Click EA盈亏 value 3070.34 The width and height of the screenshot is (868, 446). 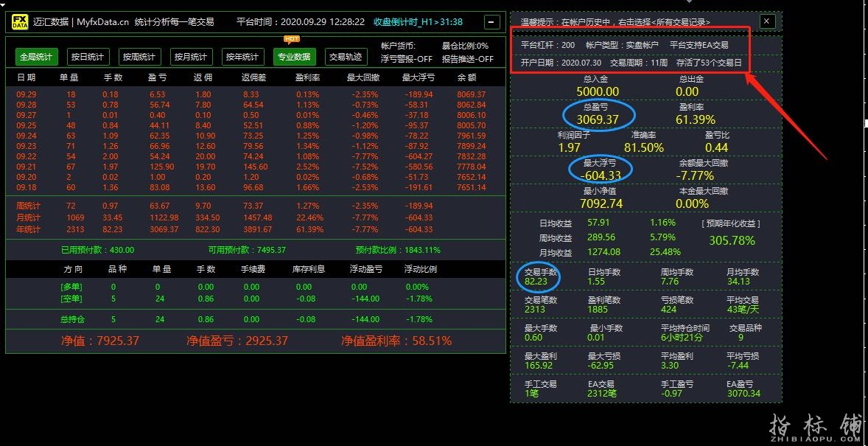click(743, 394)
